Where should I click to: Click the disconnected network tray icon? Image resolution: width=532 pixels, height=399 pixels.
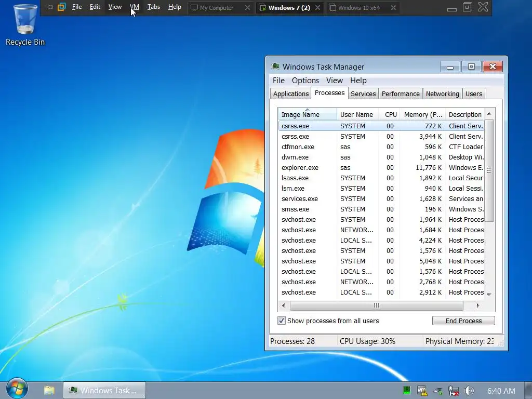coord(453,391)
